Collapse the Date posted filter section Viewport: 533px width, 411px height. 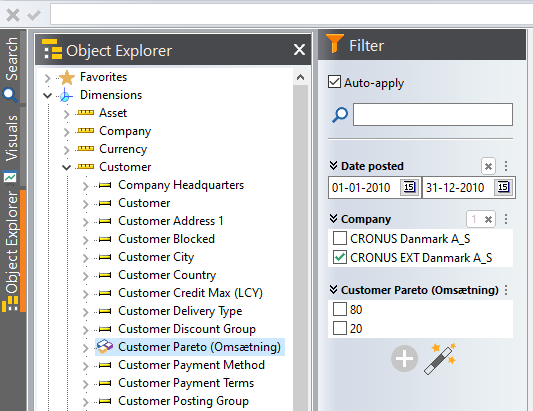click(x=333, y=166)
